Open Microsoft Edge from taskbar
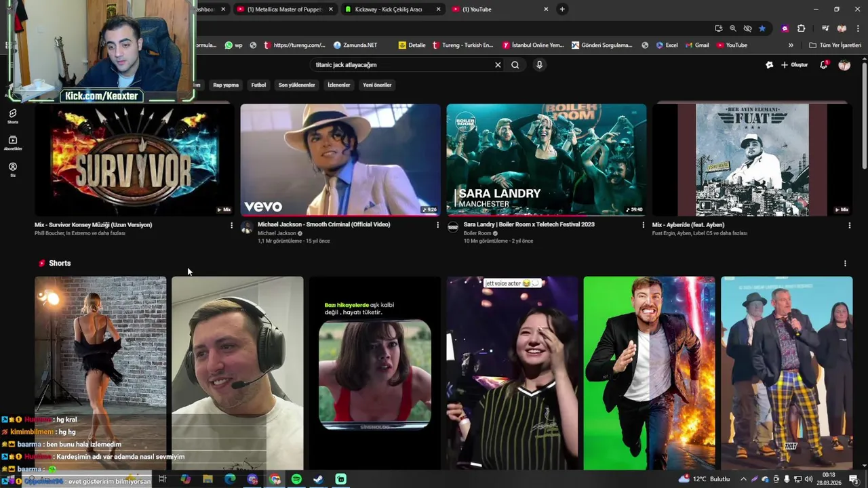Screen dimensions: 868x488 pyautogui.click(x=230, y=479)
